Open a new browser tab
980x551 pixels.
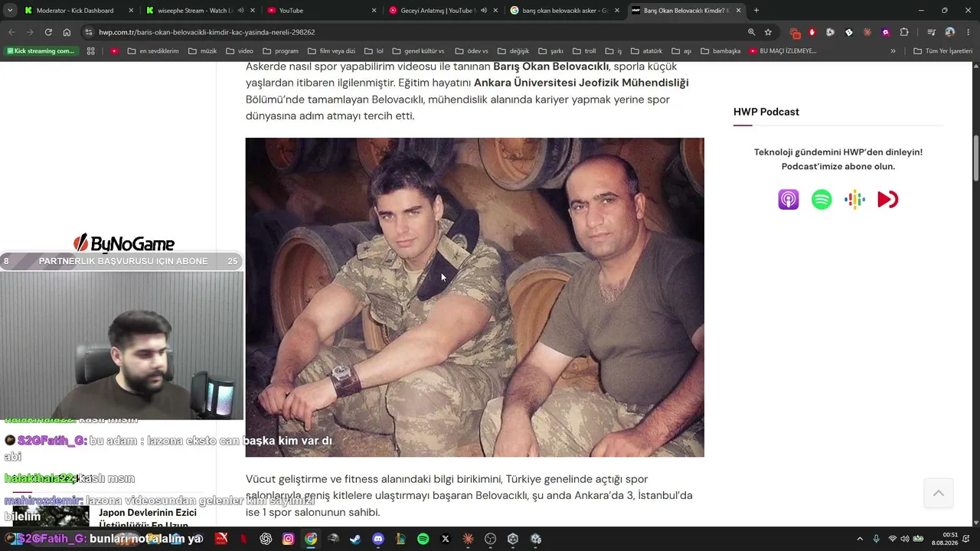point(756,11)
